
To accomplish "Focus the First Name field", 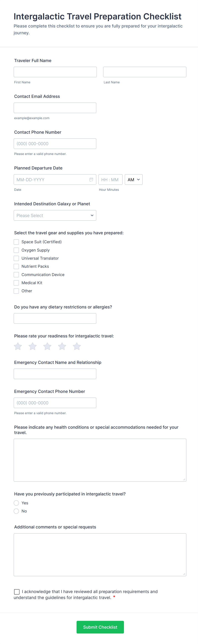I will (x=55, y=72).
